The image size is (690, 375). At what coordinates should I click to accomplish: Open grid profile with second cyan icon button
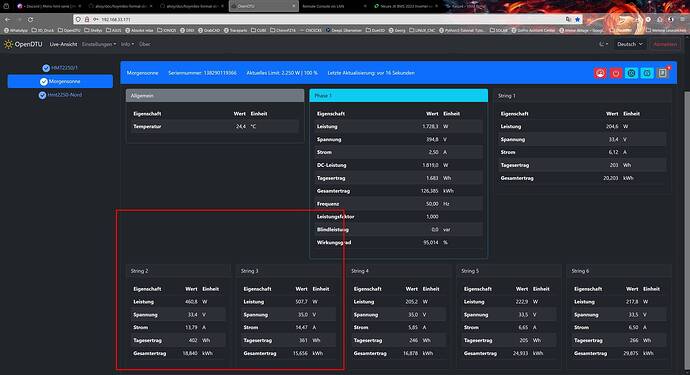[x=646, y=73]
